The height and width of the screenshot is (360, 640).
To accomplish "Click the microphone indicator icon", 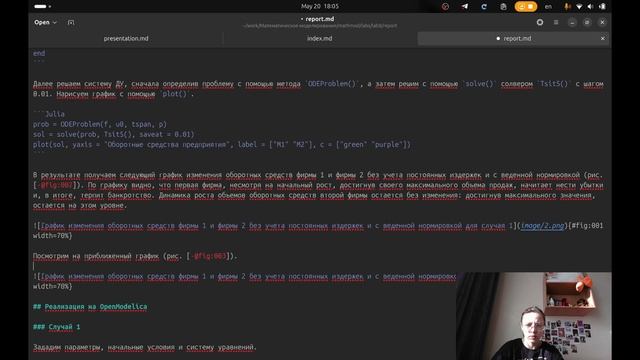I will click(567, 7).
